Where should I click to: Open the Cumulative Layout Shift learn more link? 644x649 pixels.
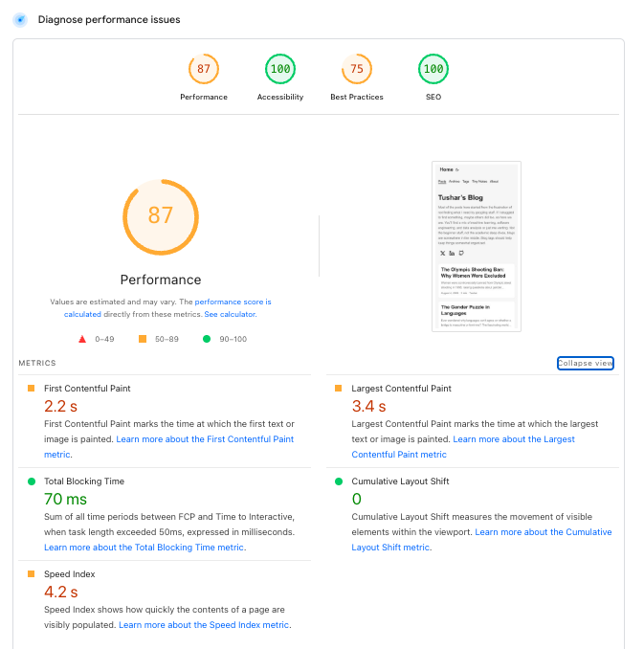tap(543, 532)
